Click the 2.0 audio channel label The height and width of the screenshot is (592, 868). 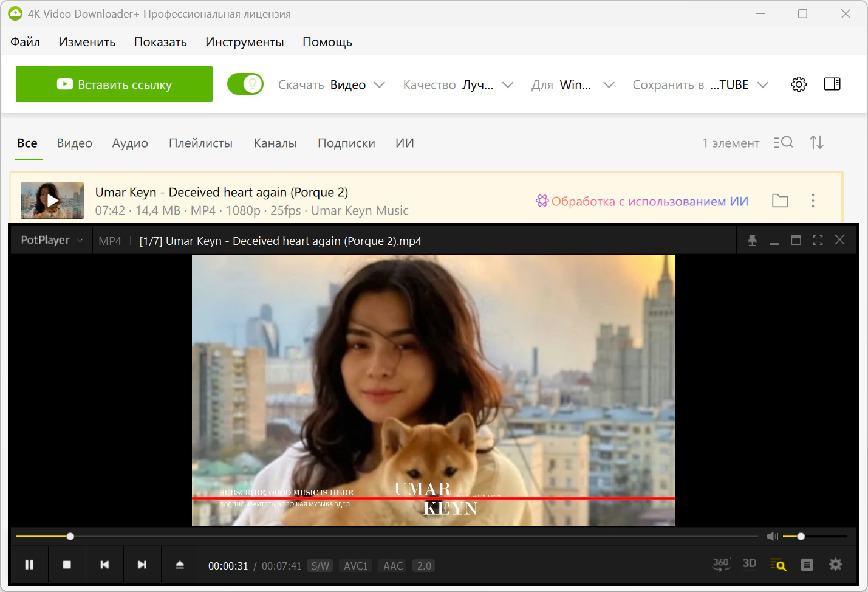[424, 566]
